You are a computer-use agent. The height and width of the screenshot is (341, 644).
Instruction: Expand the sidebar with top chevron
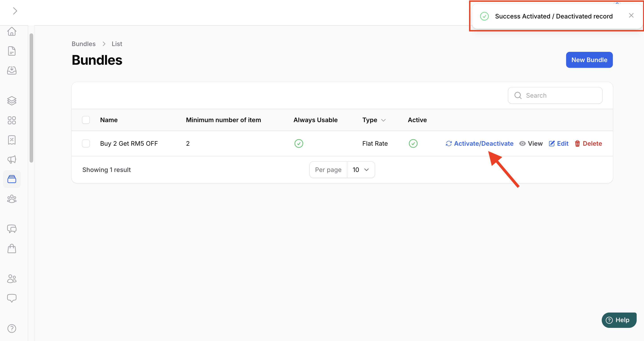point(15,11)
